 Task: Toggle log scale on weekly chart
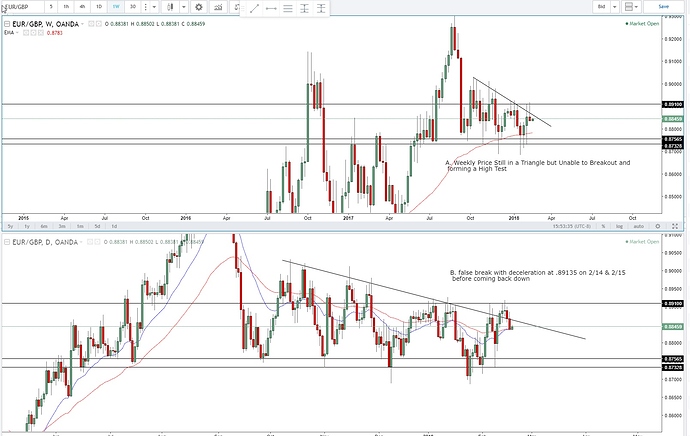[619, 226]
